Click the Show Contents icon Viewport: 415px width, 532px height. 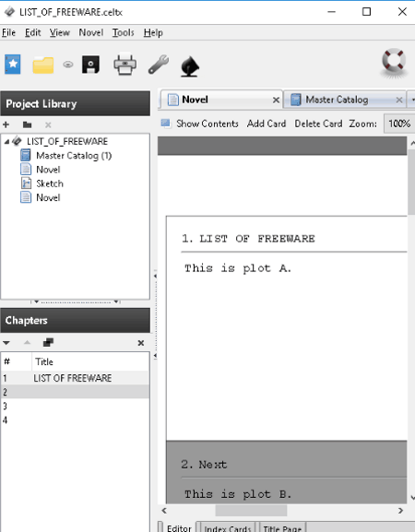(166, 124)
